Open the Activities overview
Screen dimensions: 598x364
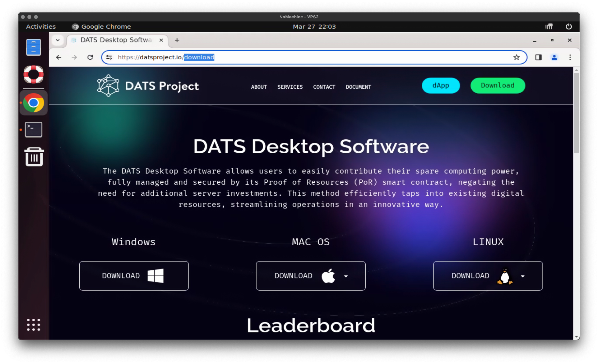(41, 27)
